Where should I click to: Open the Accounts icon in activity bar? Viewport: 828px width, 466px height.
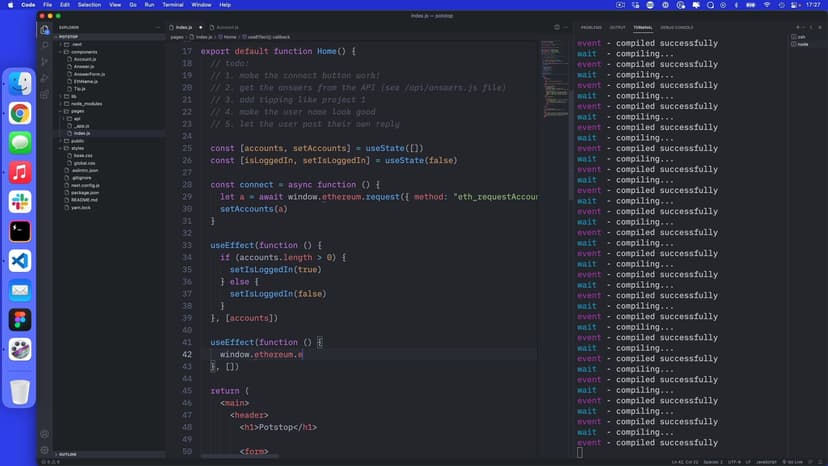tap(45, 433)
